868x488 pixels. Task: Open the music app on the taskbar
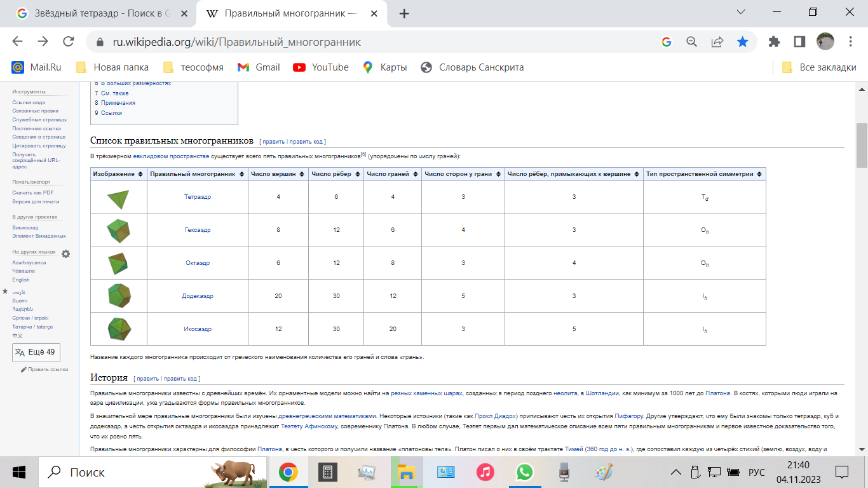(485, 472)
